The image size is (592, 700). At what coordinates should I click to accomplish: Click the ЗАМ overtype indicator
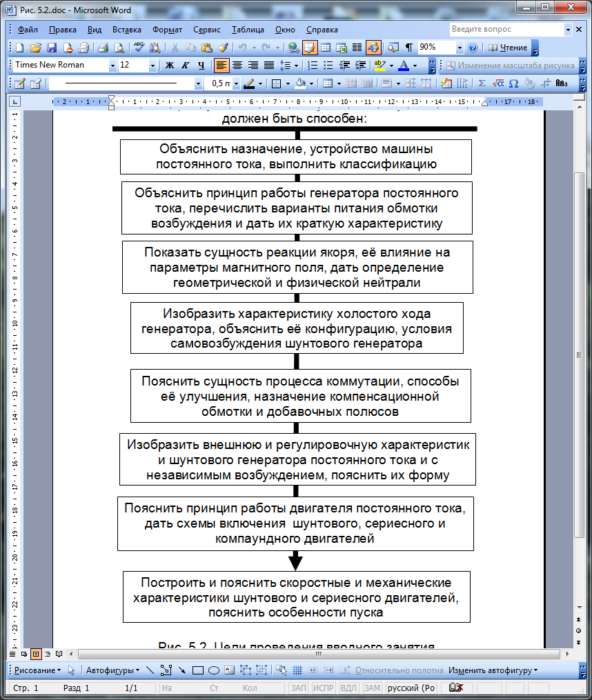click(371, 688)
